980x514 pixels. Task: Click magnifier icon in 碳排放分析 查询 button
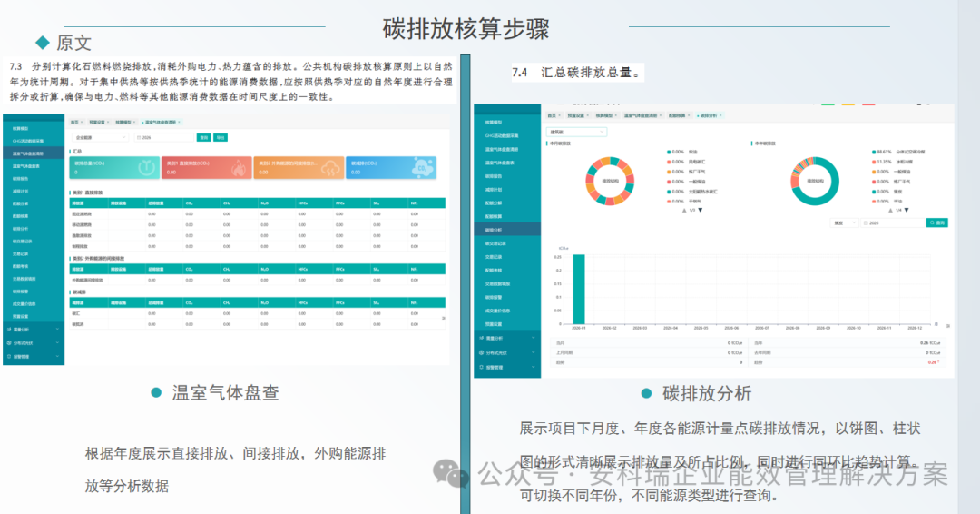click(x=932, y=222)
